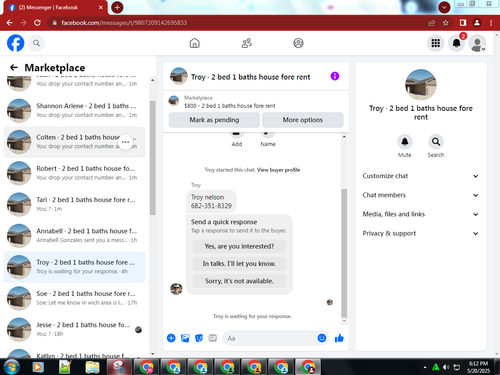The width and height of the screenshot is (500, 375).
Task: Open Windows Media Player taskbar icon
Action: point(38,367)
